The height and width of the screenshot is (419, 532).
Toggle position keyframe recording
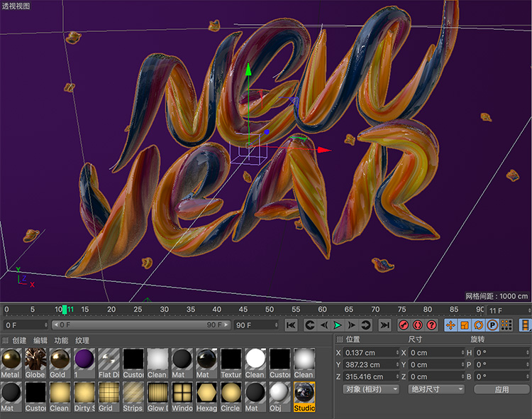(x=450, y=325)
